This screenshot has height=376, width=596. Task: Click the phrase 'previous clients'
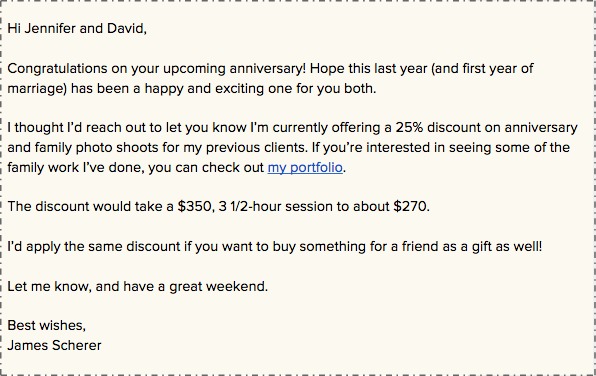[256, 148]
